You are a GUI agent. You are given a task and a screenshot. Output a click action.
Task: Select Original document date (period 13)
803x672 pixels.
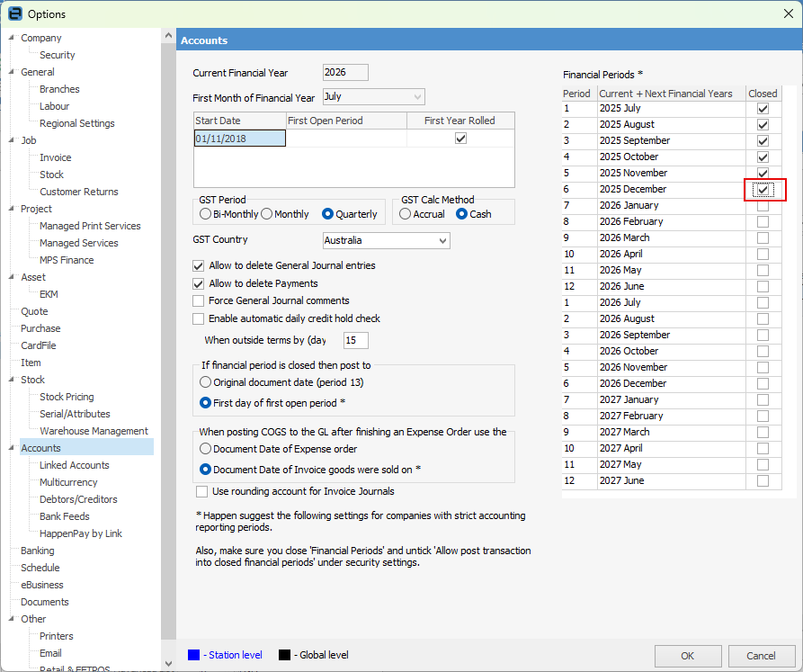tap(206, 382)
